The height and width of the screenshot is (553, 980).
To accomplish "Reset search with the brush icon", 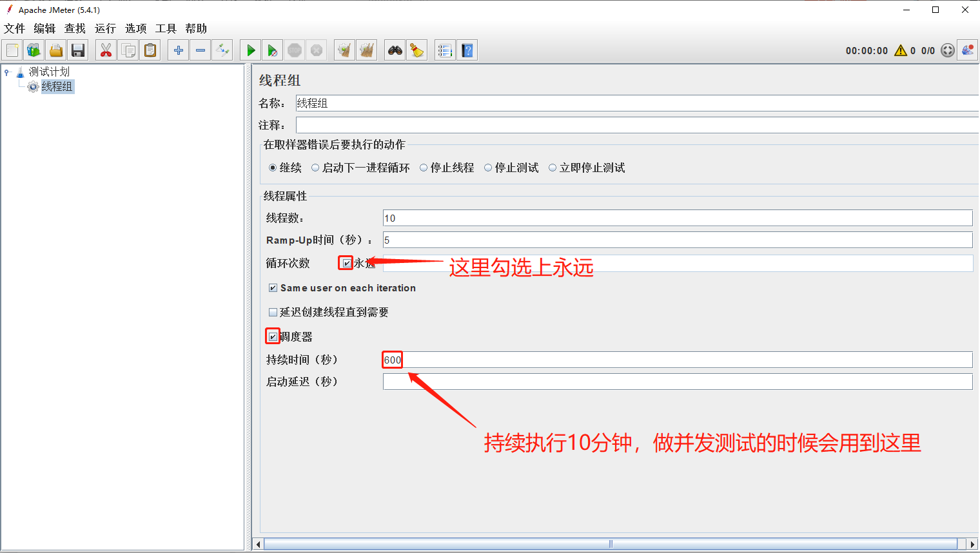I will (417, 50).
